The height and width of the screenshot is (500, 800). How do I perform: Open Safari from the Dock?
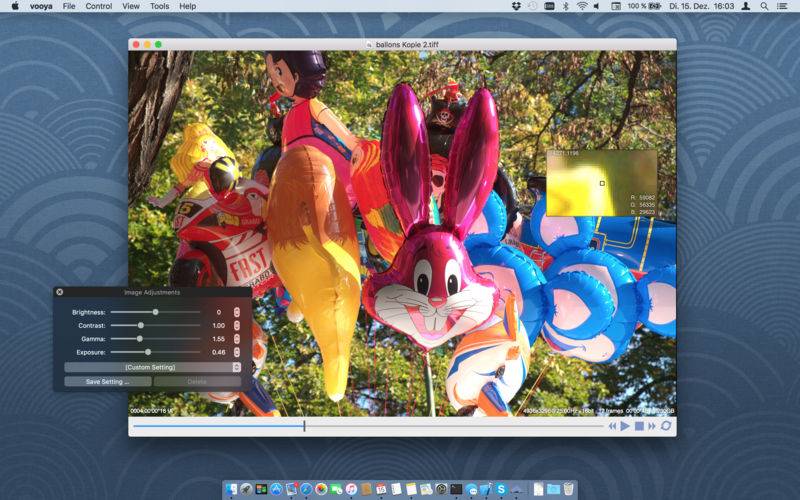306,489
